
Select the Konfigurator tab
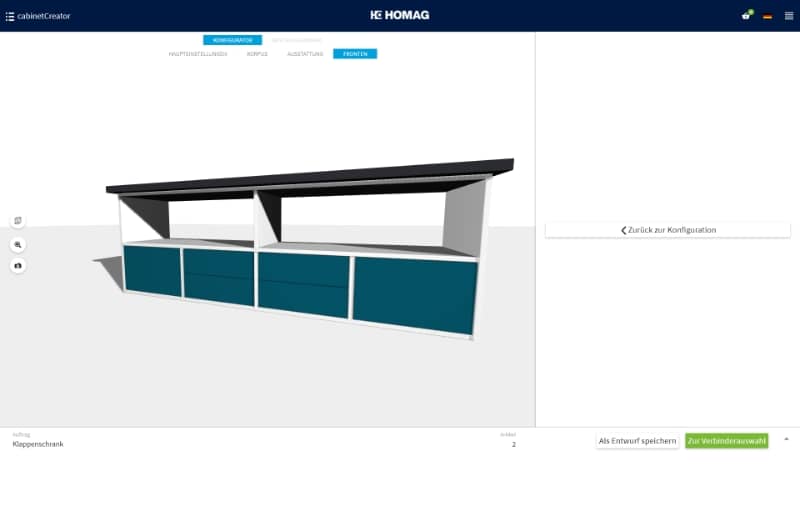point(233,40)
